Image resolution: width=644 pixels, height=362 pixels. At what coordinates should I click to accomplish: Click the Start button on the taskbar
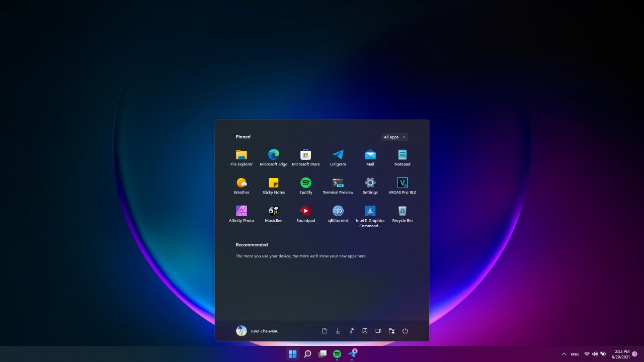pos(292,354)
